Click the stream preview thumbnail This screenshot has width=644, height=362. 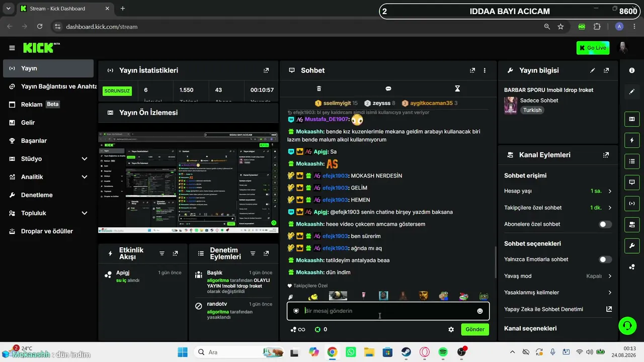(x=188, y=182)
